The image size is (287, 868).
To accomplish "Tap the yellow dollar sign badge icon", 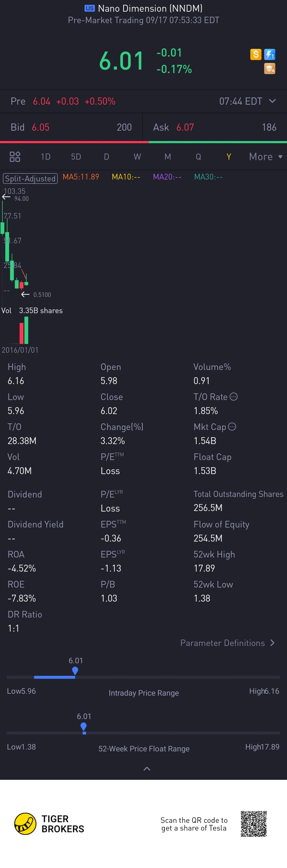I will 256,54.
